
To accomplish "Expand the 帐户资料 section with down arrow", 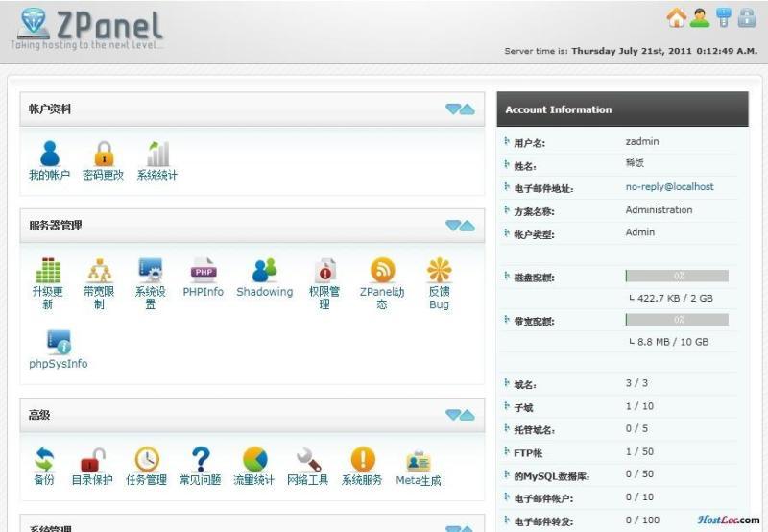I will coord(453,109).
